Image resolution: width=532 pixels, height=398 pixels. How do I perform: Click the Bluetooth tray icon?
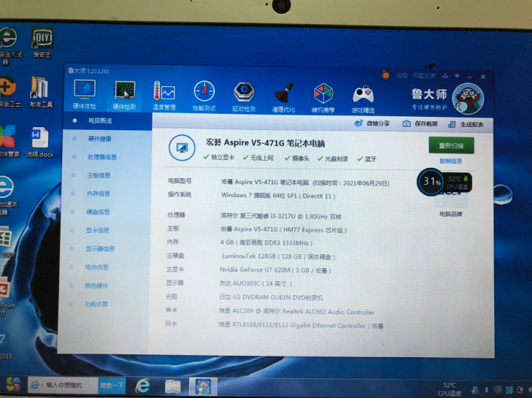point(485,390)
